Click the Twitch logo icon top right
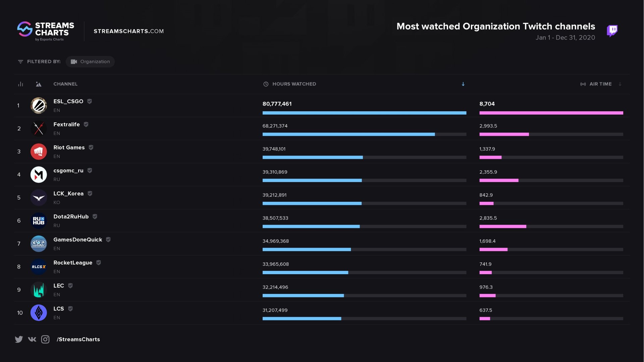This screenshot has width=644, height=362. [612, 30]
